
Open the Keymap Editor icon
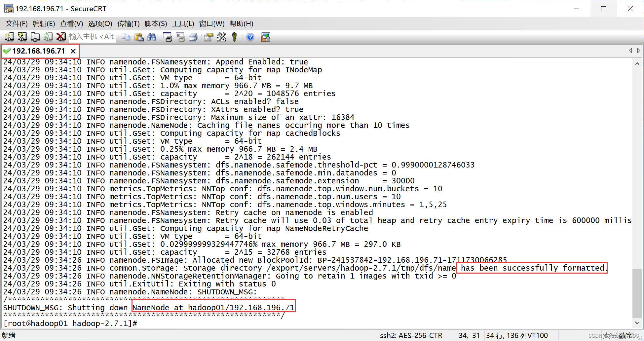tap(222, 37)
